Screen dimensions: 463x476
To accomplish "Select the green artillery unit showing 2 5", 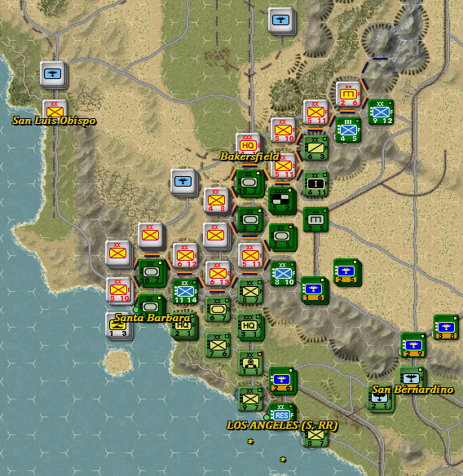I will [315, 220].
